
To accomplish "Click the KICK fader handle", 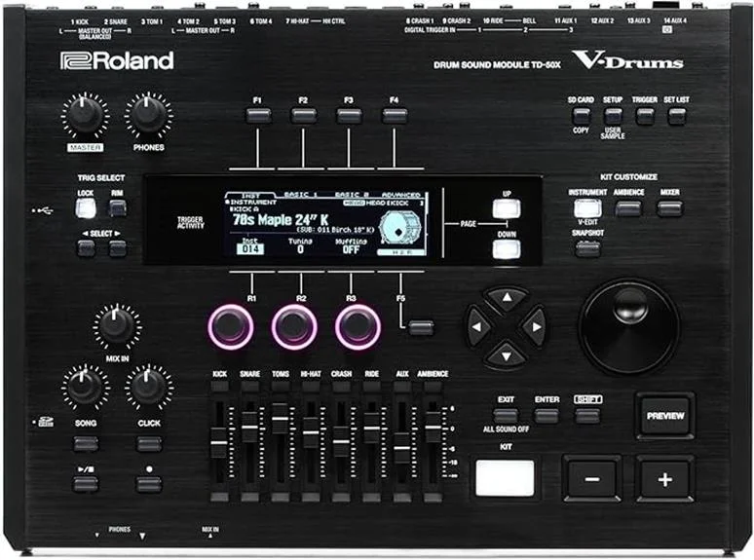I will click(x=219, y=442).
